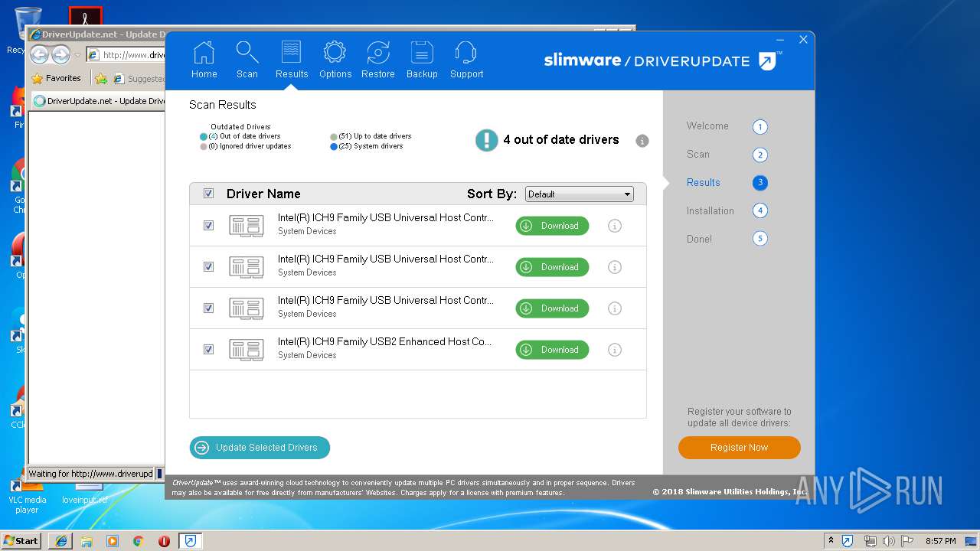Image resolution: width=980 pixels, height=551 pixels.
Task: Open the Scan magnifier tool
Action: (247, 60)
